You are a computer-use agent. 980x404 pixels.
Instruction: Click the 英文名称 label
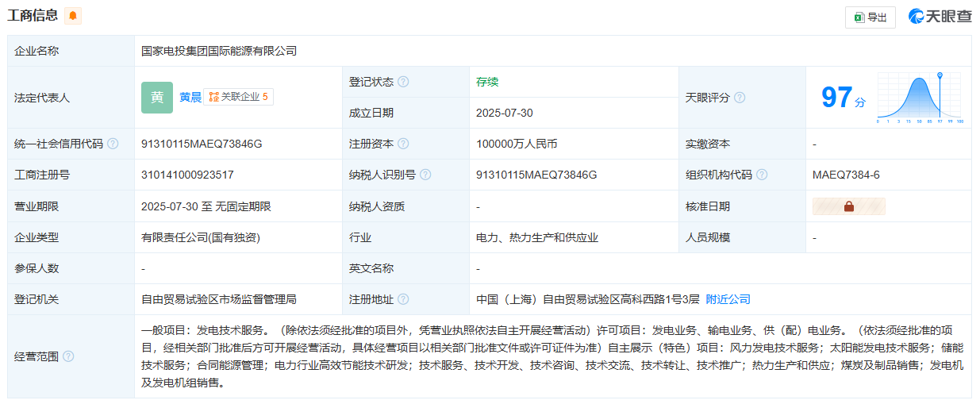coord(371,268)
